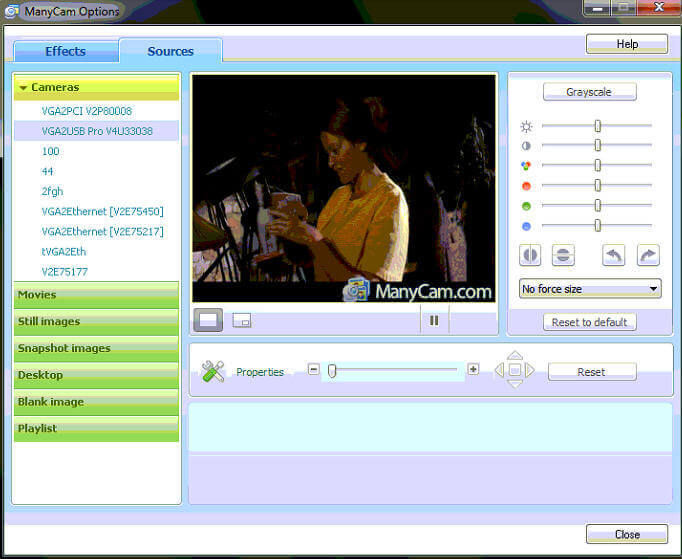This screenshot has height=559, width=682.
Task: Click the Properties label
Action: pyautogui.click(x=260, y=372)
